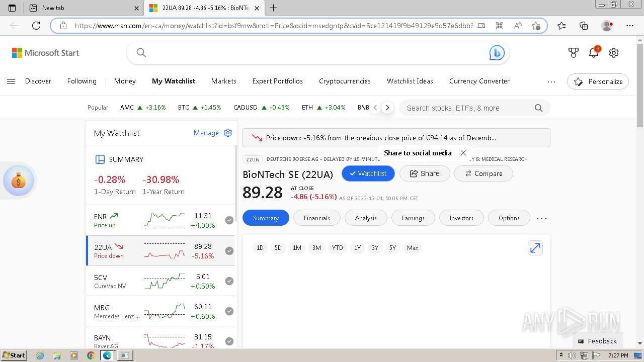View site information lock icon

coord(63,26)
